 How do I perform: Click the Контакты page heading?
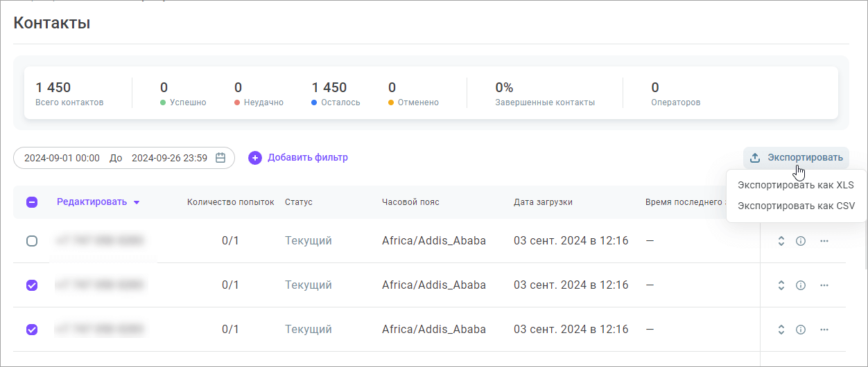pos(52,23)
